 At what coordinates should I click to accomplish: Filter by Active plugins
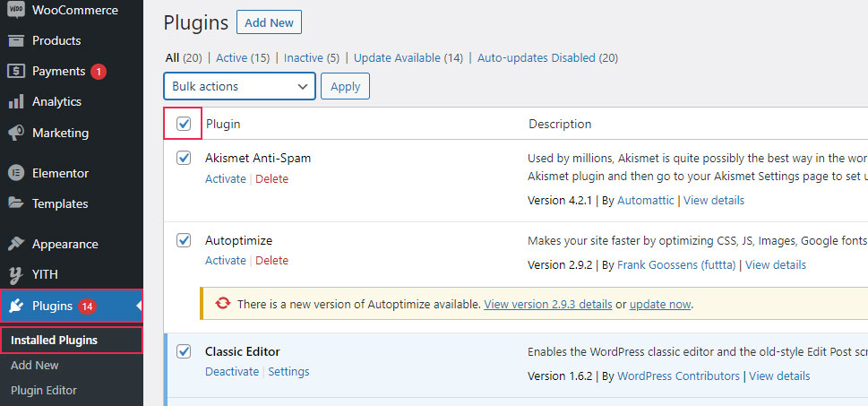231,57
